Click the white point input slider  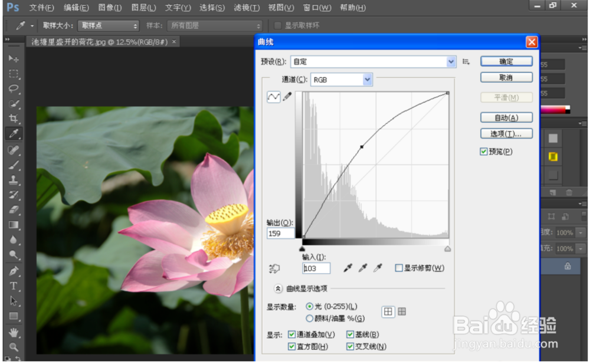(447, 248)
